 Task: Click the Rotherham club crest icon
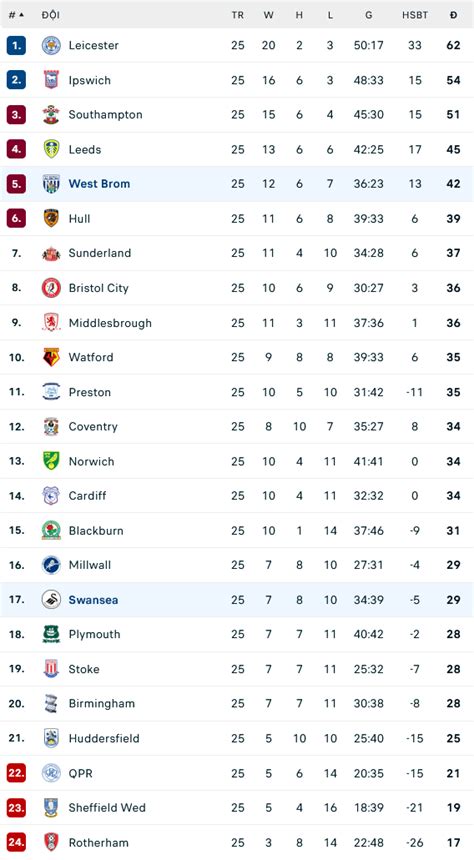coord(51,842)
